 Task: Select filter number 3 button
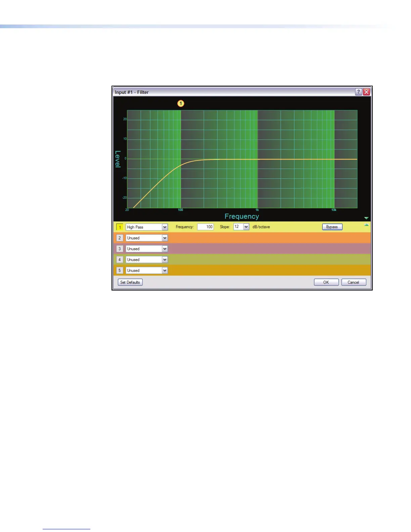(120, 249)
